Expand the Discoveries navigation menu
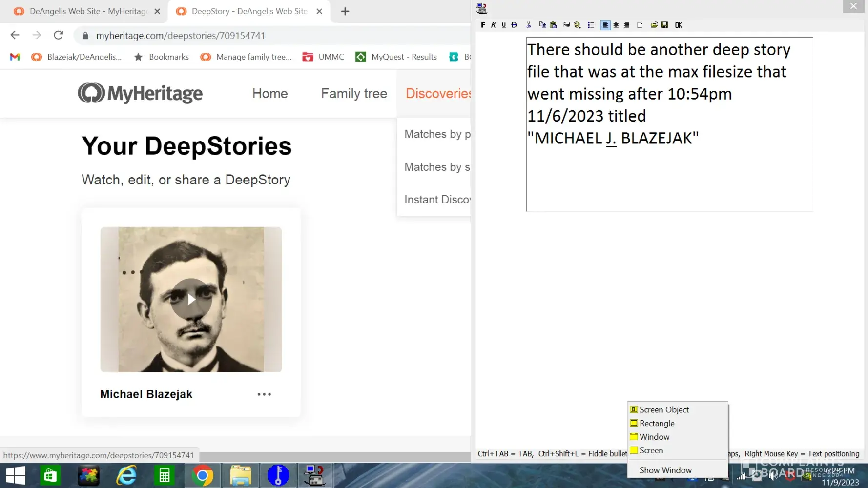 click(x=437, y=93)
